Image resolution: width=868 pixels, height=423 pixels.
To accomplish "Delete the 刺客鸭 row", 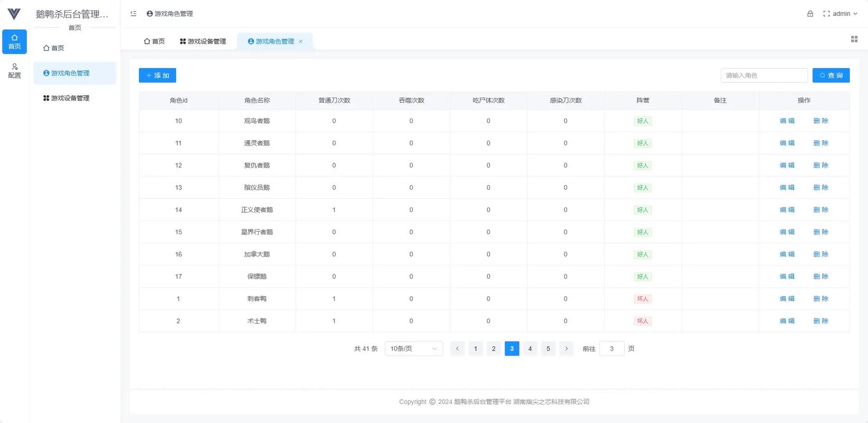I will pos(821,299).
